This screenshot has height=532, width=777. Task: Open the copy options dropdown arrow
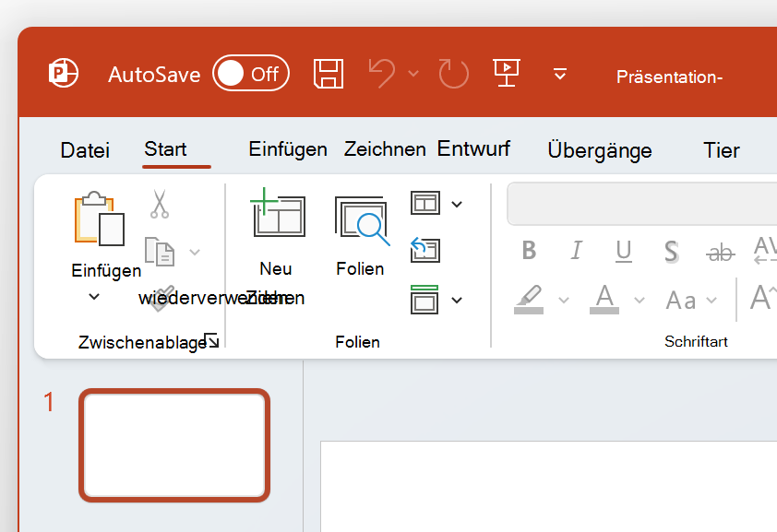[x=195, y=253]
